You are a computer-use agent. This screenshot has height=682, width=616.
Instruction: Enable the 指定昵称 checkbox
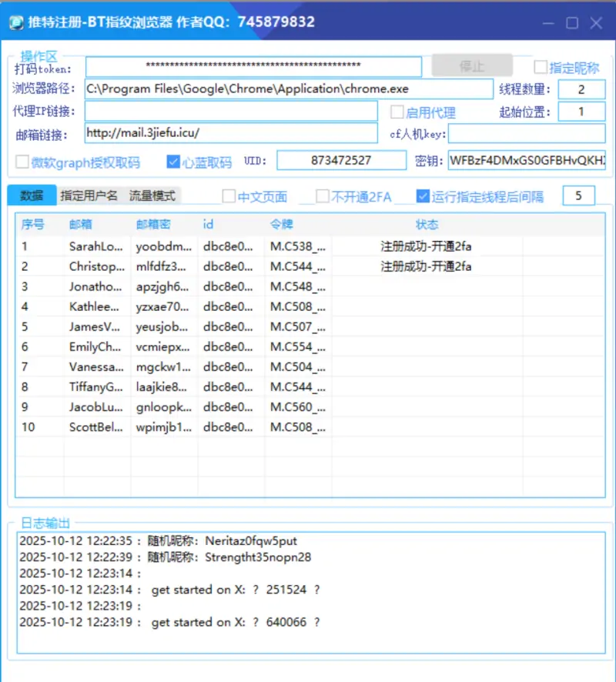541,68
